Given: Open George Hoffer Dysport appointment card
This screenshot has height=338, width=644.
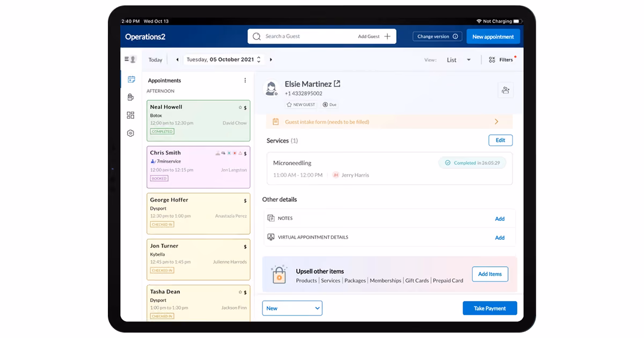Looking at the screenshot, I should tap(199, 214).
